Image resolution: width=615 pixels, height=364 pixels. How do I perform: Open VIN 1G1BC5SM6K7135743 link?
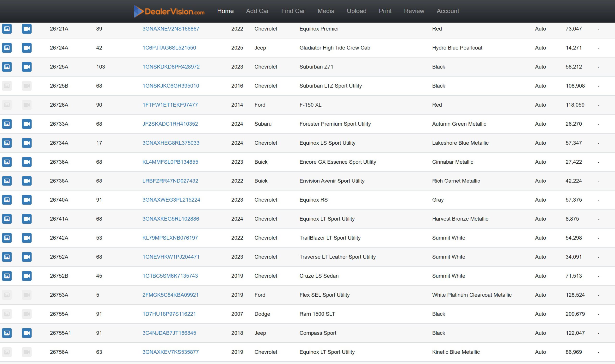coord(170,276)
